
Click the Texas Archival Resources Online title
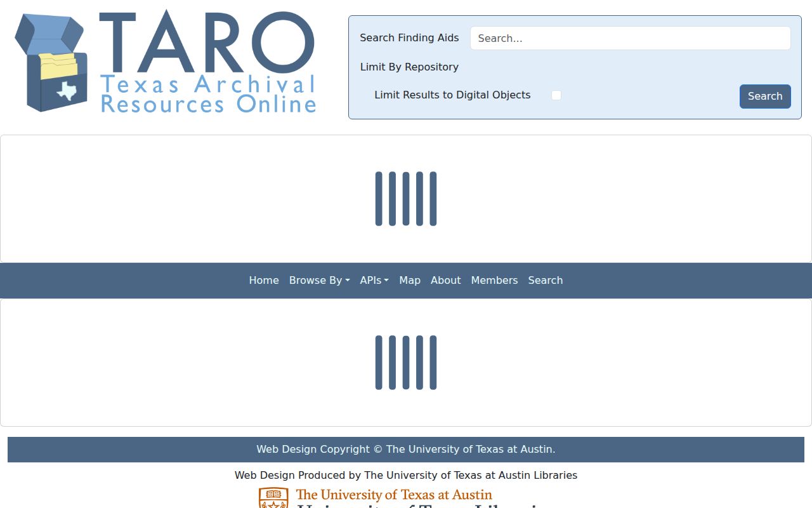coord(208,94)
